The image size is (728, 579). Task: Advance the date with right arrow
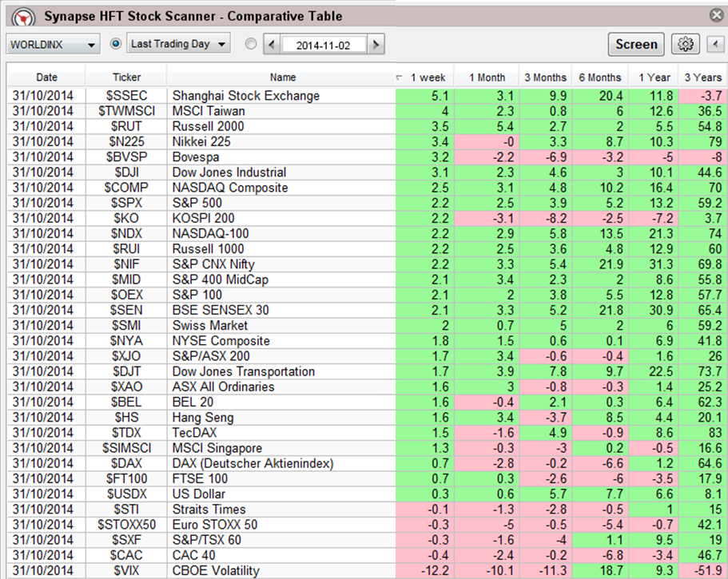coord(374,45)
